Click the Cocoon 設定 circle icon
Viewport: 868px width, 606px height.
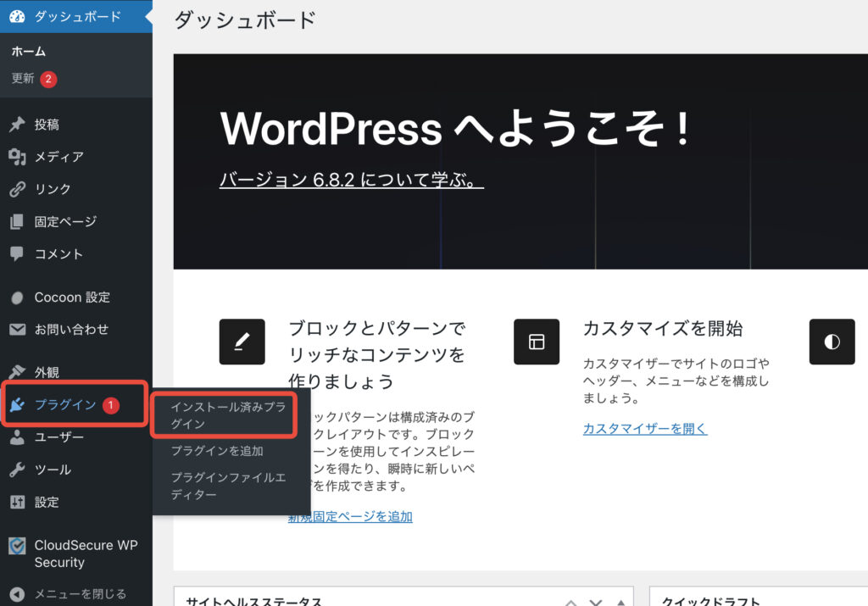[17, 297]
